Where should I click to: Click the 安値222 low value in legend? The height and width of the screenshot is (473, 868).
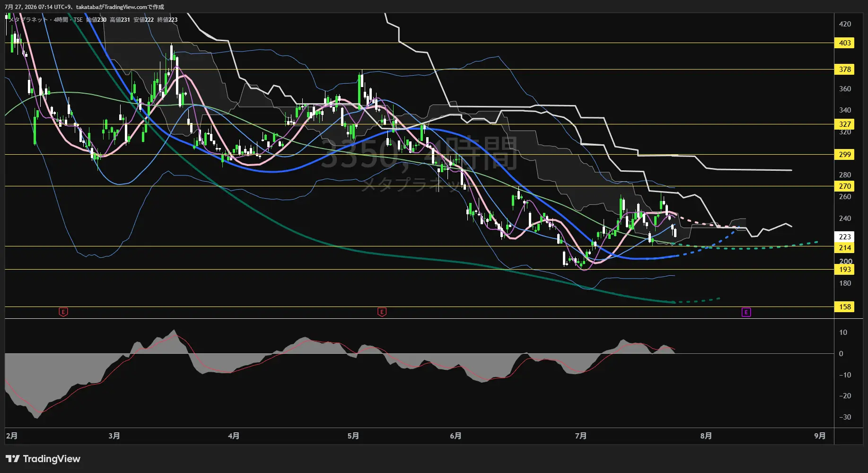pyautogui.click(x=143, y=20)
